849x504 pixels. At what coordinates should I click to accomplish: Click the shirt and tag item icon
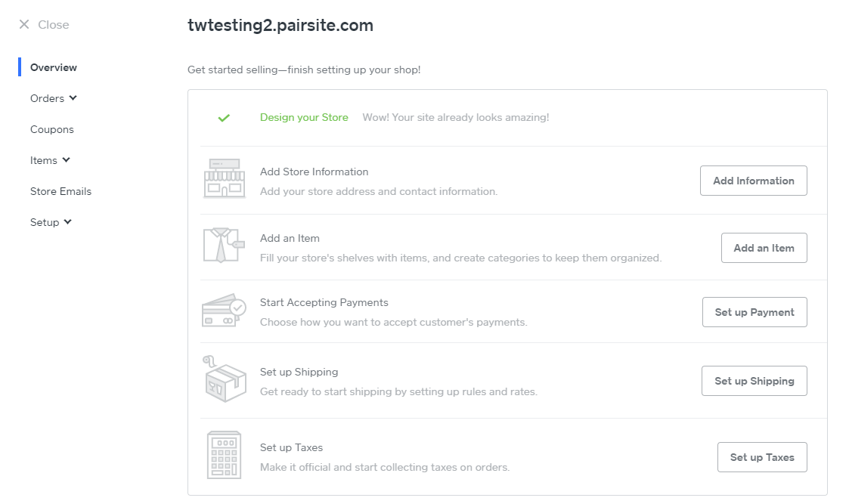(x=224, y=246)
